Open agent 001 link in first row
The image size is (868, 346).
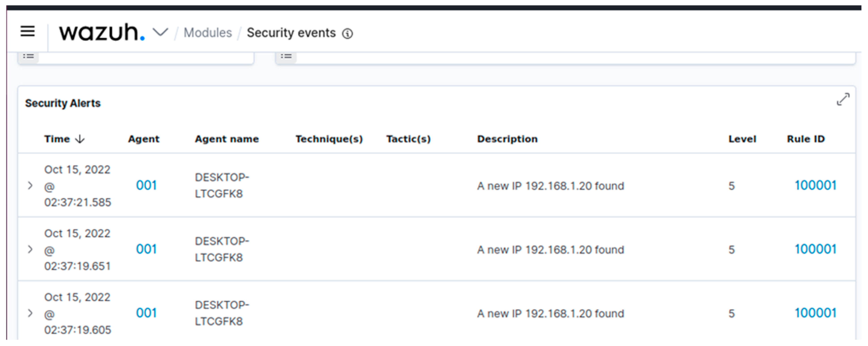(146, 186)
